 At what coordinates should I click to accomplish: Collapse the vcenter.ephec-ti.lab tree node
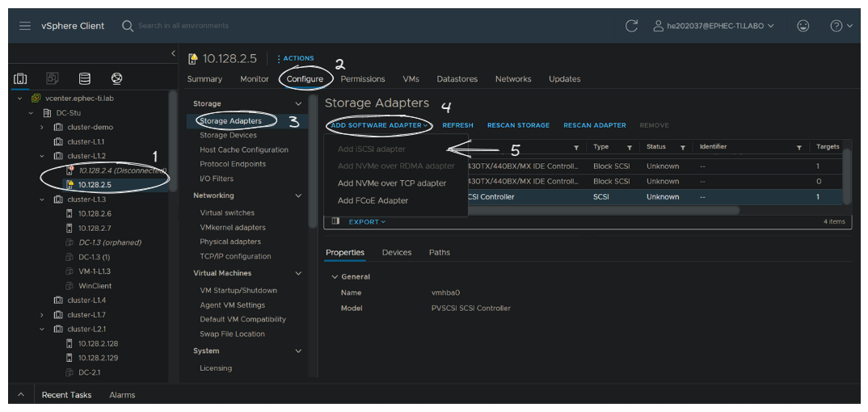pyautogui.click(x=20, y=98)
